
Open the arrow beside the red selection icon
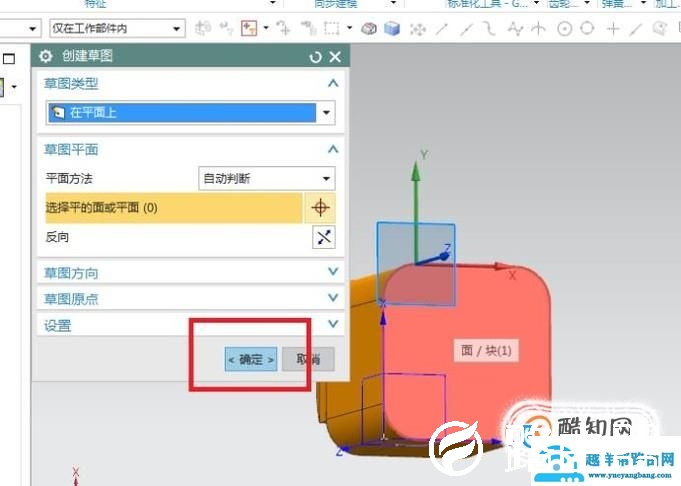[266, 28]
